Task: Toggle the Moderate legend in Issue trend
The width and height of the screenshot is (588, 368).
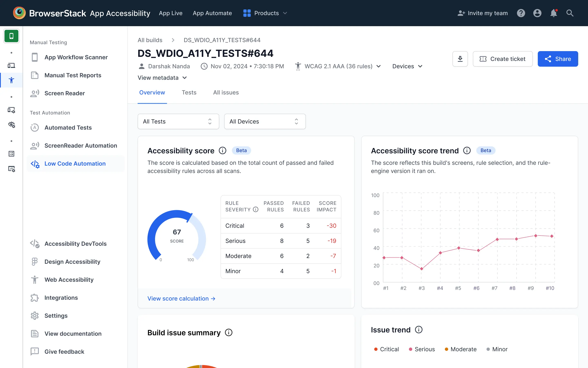Action: coord(460,349)
